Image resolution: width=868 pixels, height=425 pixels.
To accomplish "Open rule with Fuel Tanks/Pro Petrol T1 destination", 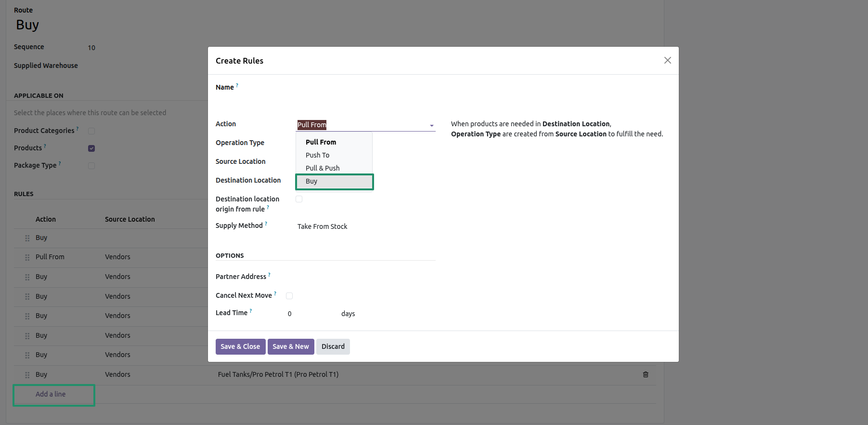I will coord(335,375).
